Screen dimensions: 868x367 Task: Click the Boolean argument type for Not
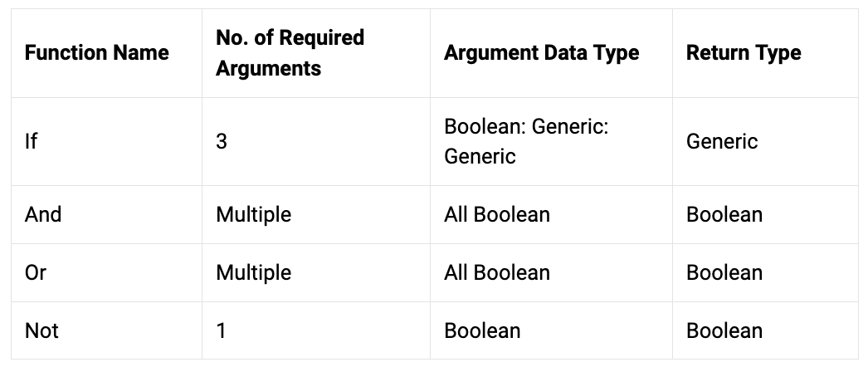pos(482,331)
